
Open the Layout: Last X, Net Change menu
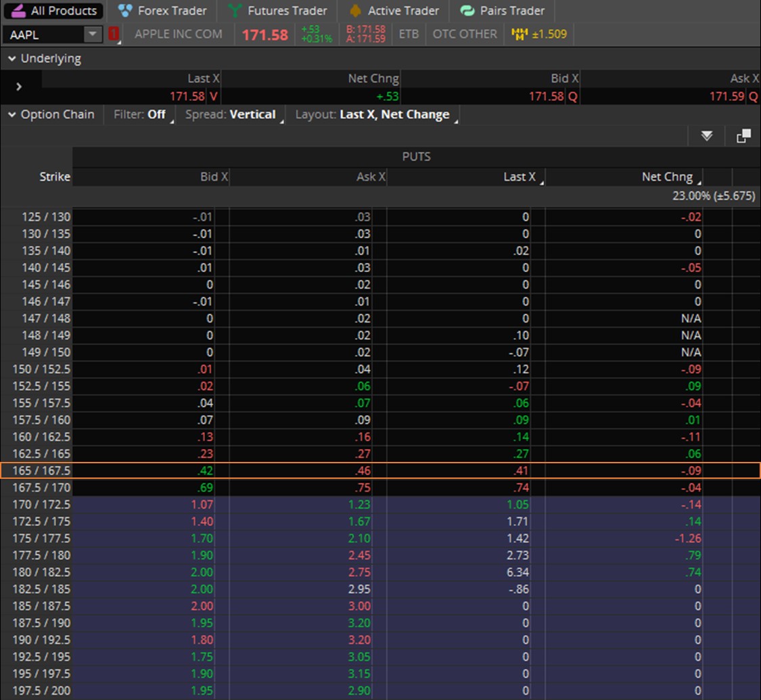coord(373,115)
